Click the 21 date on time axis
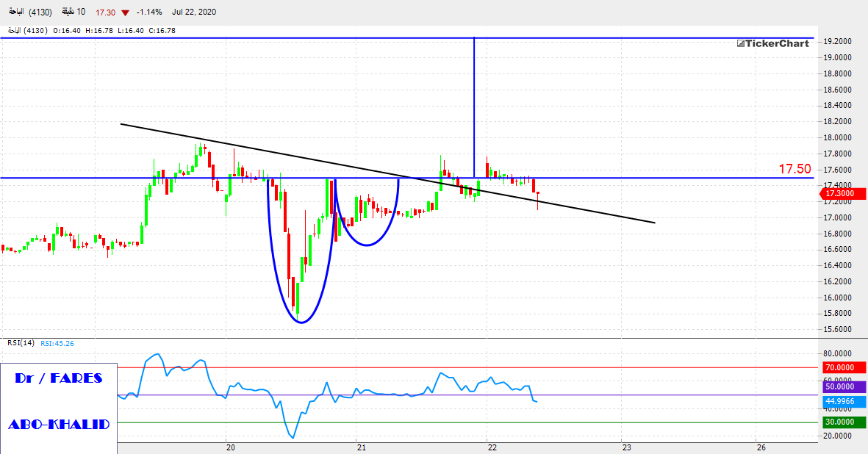The width and height of the screenshot is (868, 454). (361, 447)
